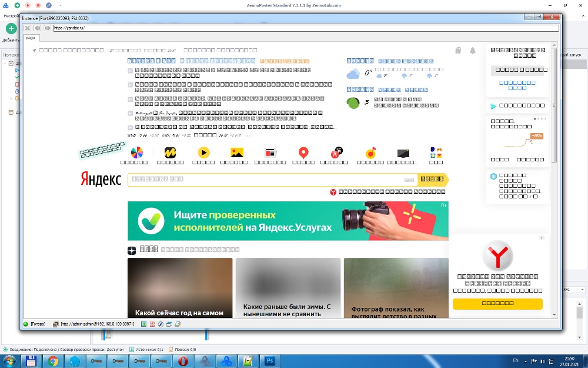Click the green plus icon in ZennoPoster title bar
Image resolution: width=588 pixels, height=368 pixels.
(17, 5)
